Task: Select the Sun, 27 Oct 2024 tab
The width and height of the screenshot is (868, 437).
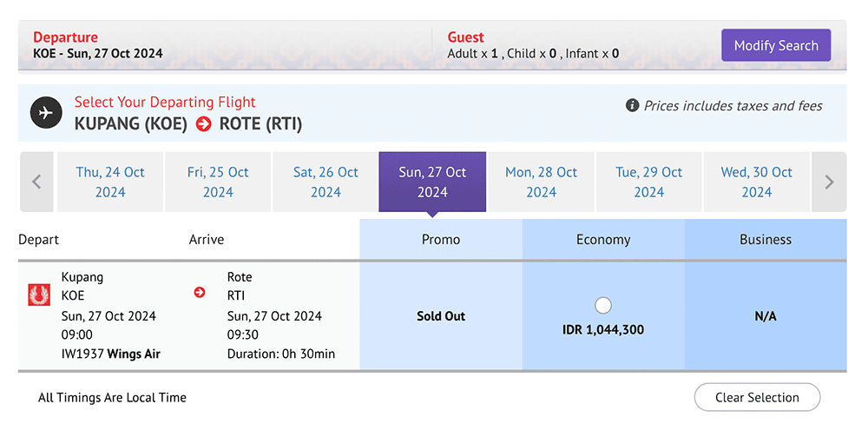Action: point(432,182)
